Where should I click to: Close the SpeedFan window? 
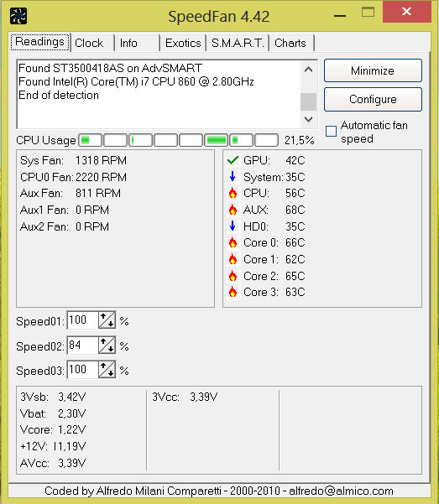(x=407, y=12)
